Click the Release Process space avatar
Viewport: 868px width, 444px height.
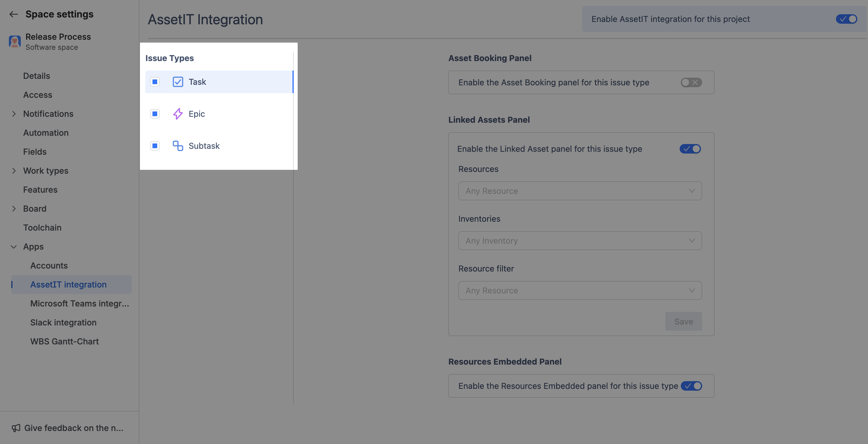(x=15, y=42)
